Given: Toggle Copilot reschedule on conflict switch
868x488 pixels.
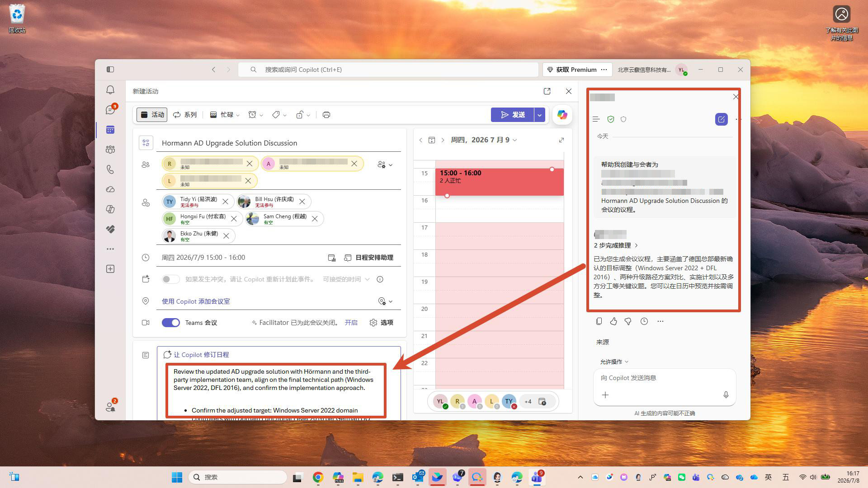Looking at the screenshot, I should click(171, 279).
